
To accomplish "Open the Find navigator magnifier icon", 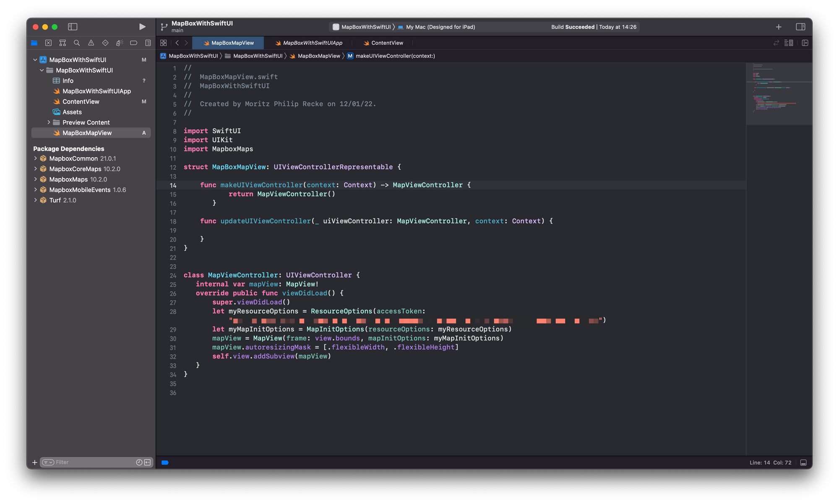I will click(77, 43).
